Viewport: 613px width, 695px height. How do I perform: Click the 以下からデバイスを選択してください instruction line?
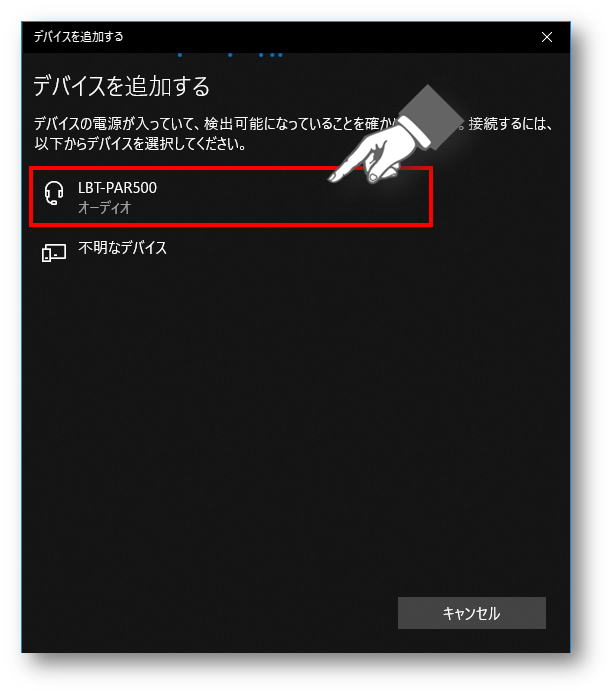[x=140, y=144]
